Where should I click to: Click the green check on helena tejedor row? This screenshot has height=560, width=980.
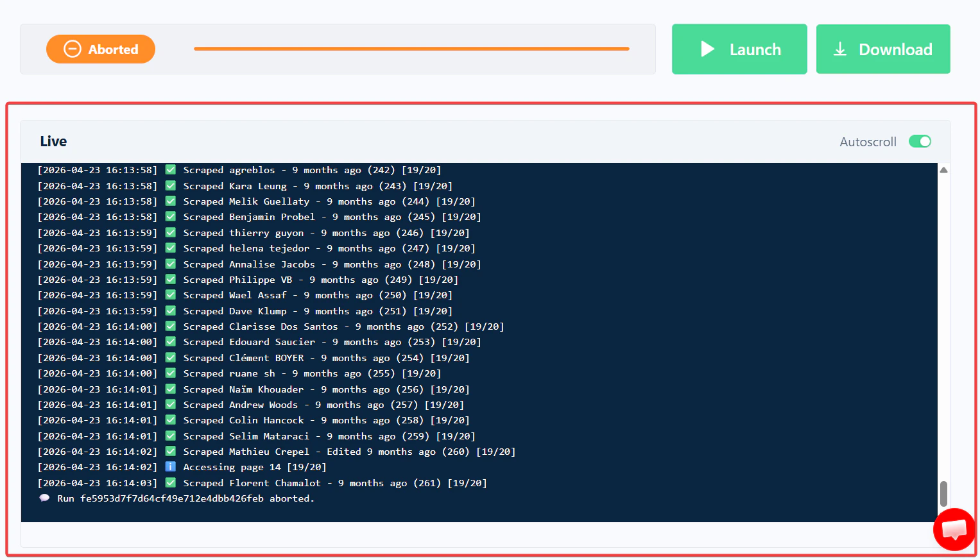[171, 248]
